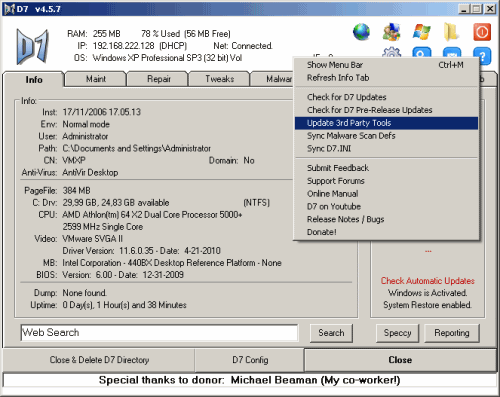This screenshot has width=500, height=397.
Task: Open the Repair tab
Action: tap(159, 79)
